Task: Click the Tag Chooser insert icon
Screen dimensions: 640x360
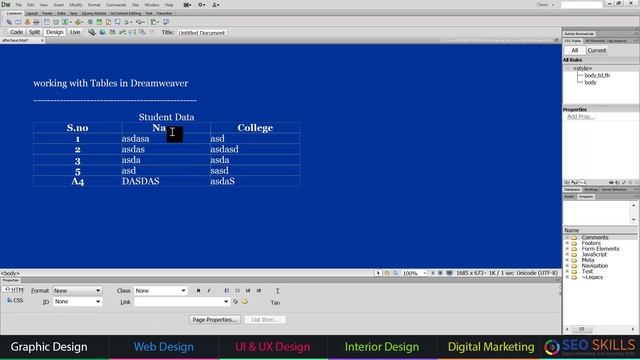Action: click(x=166, y=22)
